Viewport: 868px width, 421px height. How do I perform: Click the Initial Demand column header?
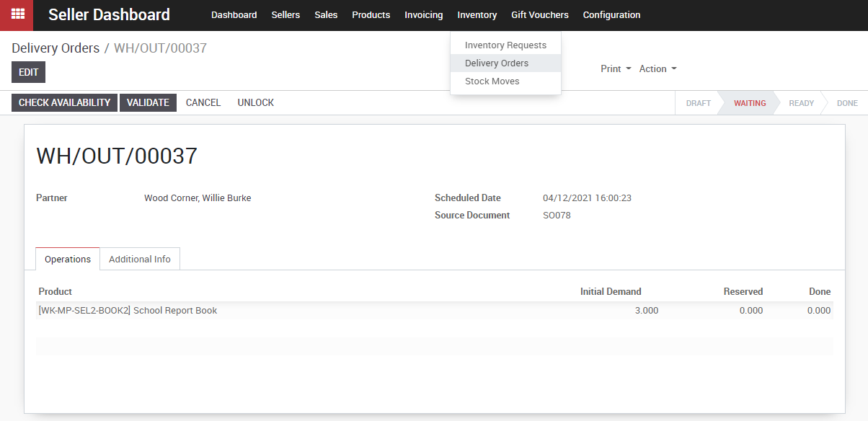611,291
